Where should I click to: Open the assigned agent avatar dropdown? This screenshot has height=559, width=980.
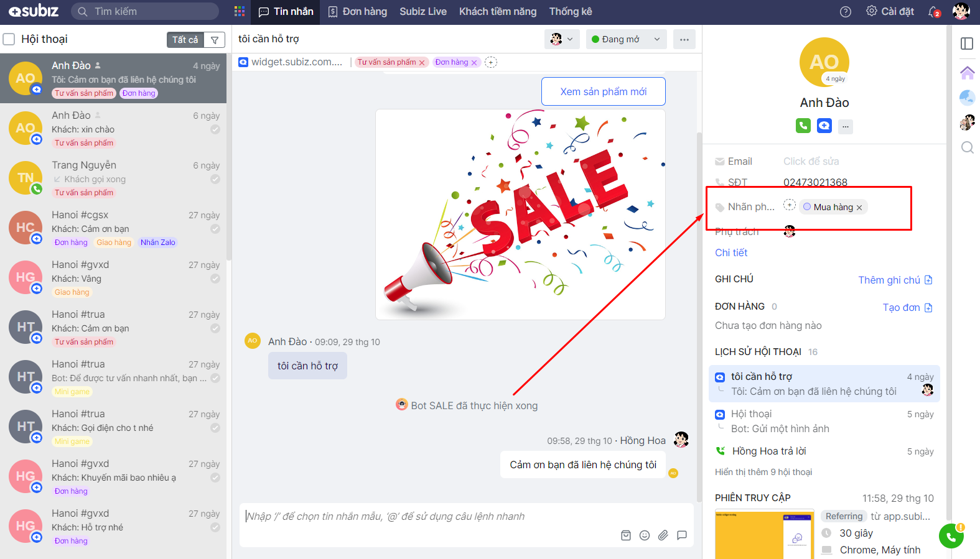562,39
